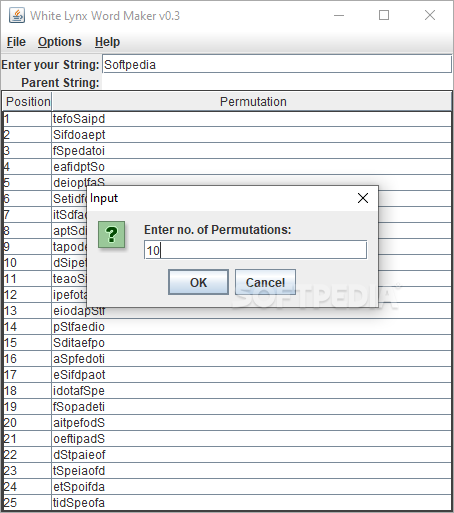Focus the number of permutations field

tap(255, 250)
